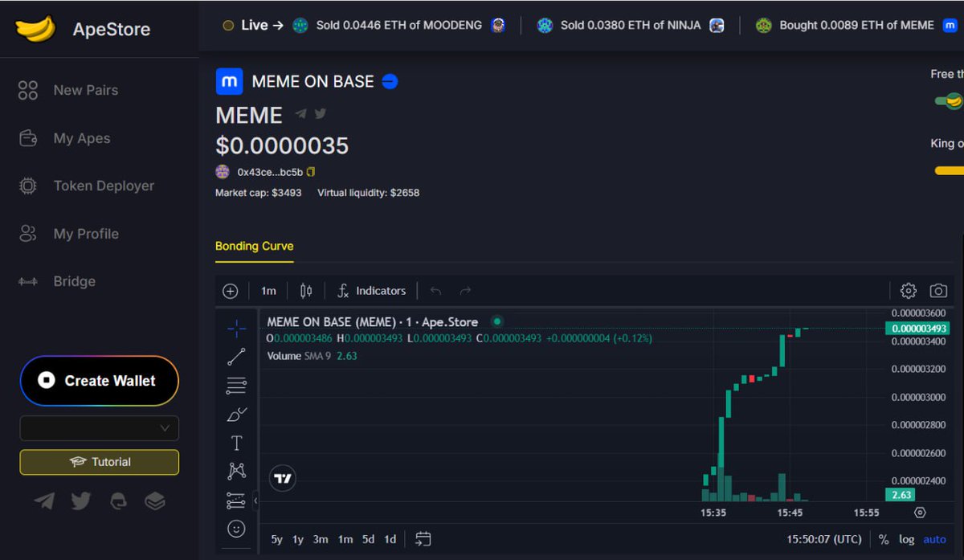Open Token Deployer page
This screenshot has height=560, width=964.
(86, 186)
